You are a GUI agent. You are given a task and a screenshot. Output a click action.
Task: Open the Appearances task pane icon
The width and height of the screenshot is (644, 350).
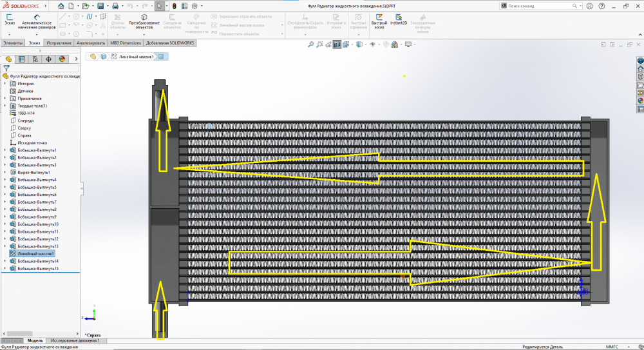(640, 101)
